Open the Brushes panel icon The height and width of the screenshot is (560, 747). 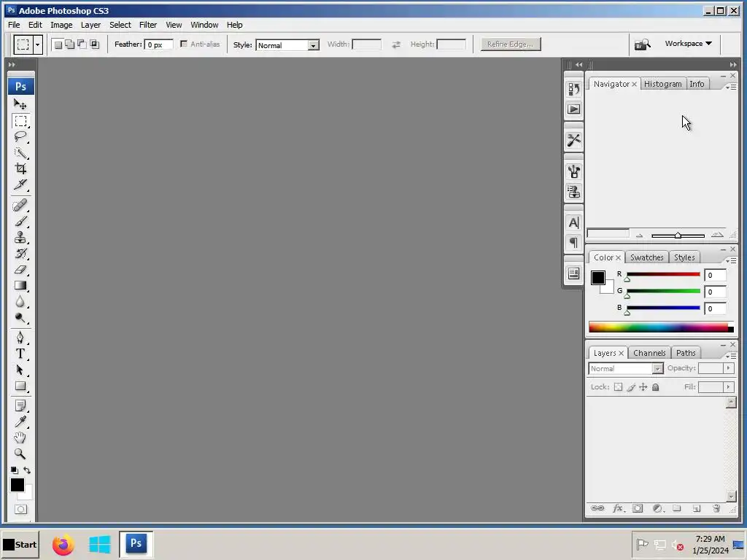[x=573, y=171]
